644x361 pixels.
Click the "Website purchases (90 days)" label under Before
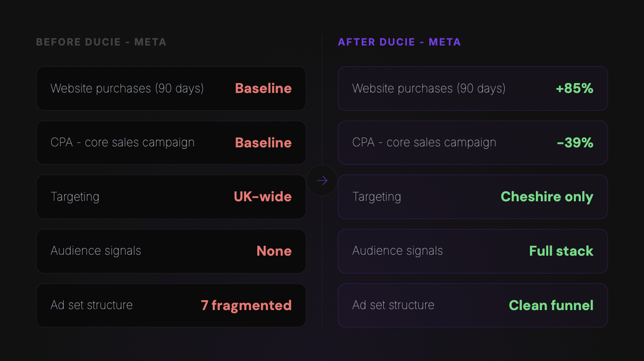[127, 89]
